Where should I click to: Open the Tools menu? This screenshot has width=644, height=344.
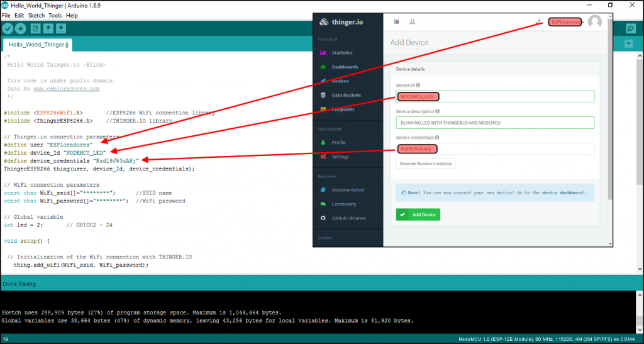[x=55, y=16]
